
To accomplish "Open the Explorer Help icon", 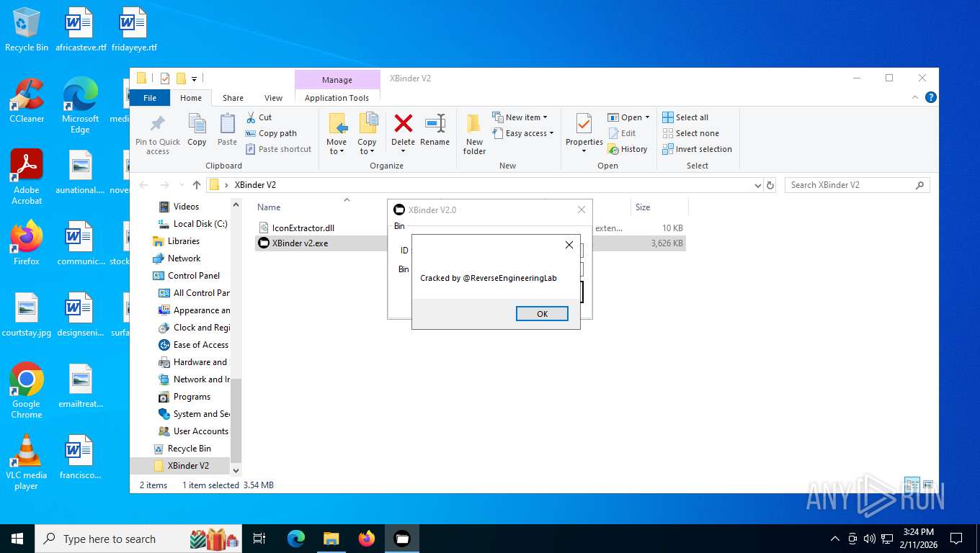I will click(931, 97).
